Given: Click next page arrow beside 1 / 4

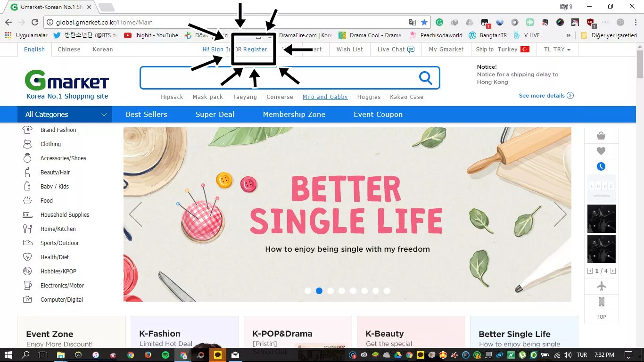Looking at the screenshot, I should (x=613, y=271).
